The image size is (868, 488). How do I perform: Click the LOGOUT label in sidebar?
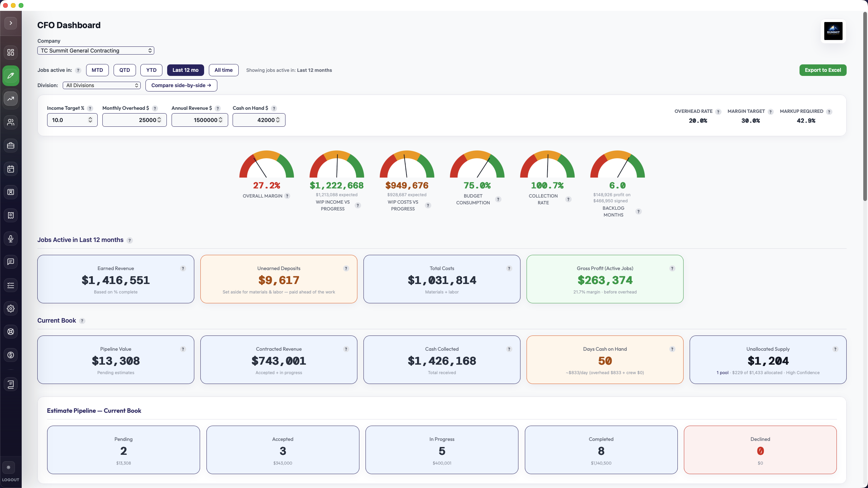coord(11,480)
